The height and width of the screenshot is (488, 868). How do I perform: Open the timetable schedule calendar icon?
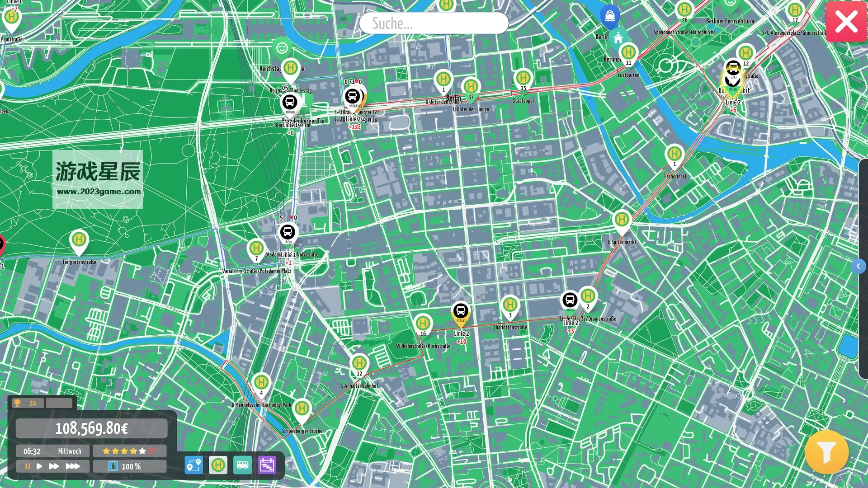267,465
